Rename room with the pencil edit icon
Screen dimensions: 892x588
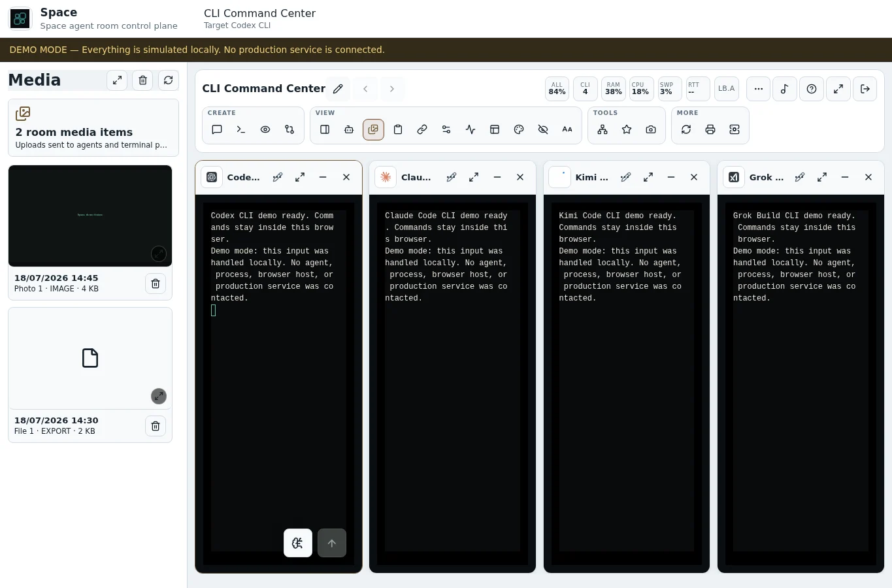pos(338,89)
